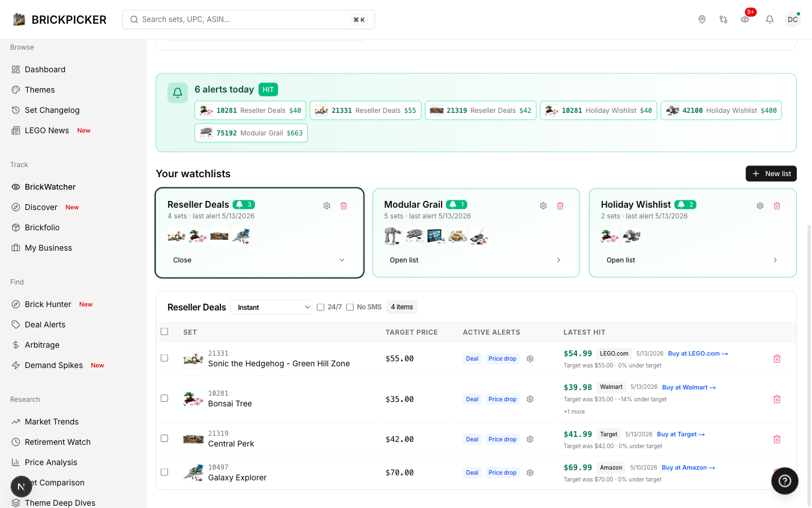Click the Reseller Deals 3-alert bell badge
The width and height of the screenshot is (812, 508).
244,204
